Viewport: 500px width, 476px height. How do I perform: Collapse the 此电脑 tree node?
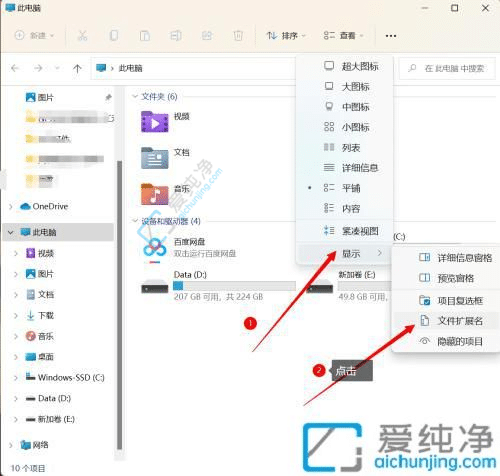tap(11, 232)
